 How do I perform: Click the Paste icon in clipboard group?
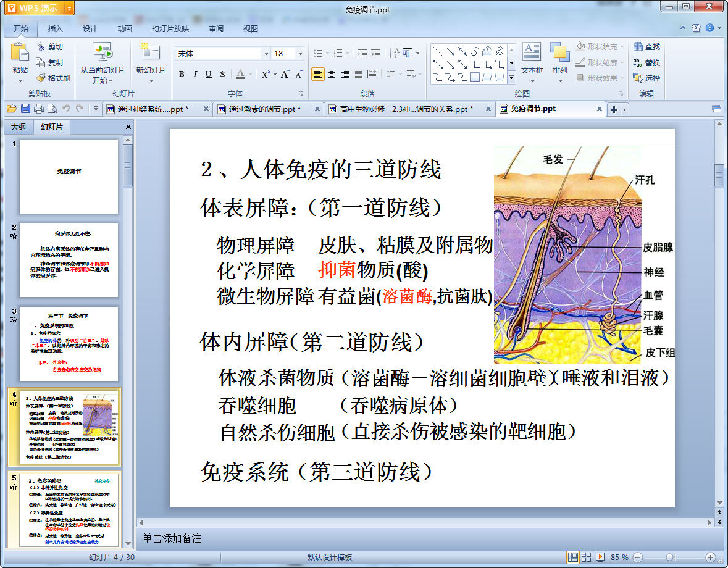[20, 52]
